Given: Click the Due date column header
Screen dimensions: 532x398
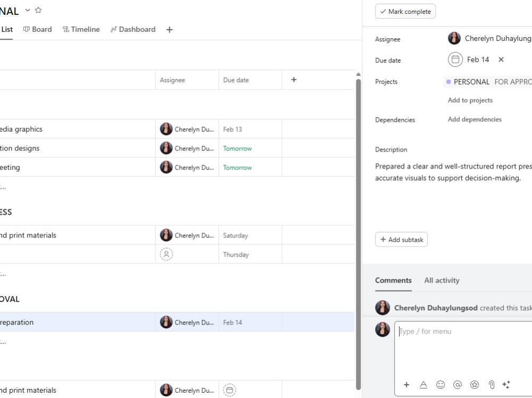Looking at the screenshot, I should tap(250, 80).
